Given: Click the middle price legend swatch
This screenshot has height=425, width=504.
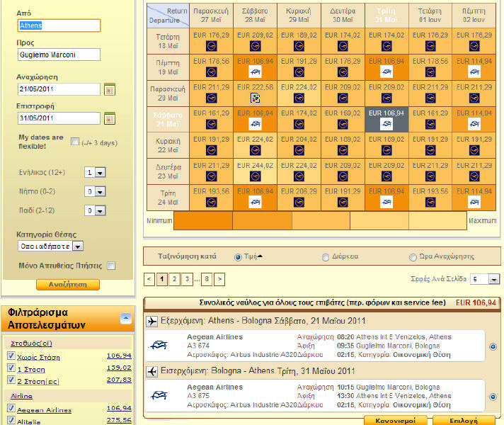Looking at the screenshot, I should coord(321,221).
